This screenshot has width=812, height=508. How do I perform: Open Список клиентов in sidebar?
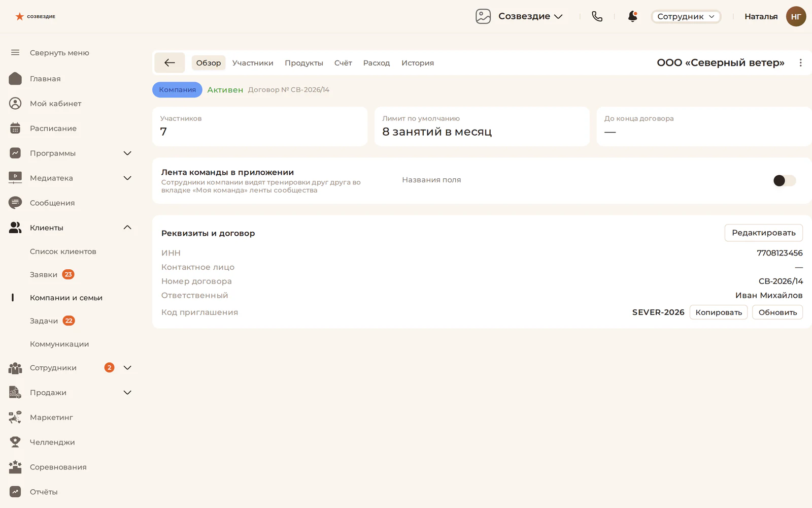pyautogui.click(x=63, y=251)
